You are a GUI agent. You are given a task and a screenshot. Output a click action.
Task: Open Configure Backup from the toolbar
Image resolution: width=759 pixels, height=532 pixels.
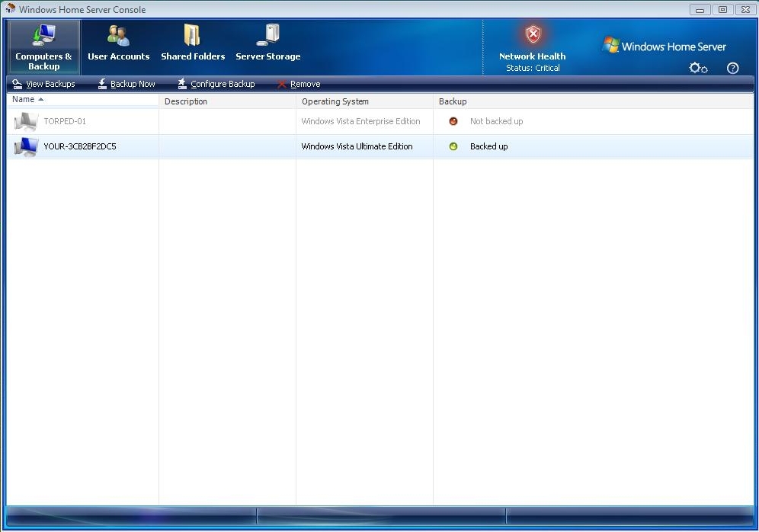(x=216, y=84)
